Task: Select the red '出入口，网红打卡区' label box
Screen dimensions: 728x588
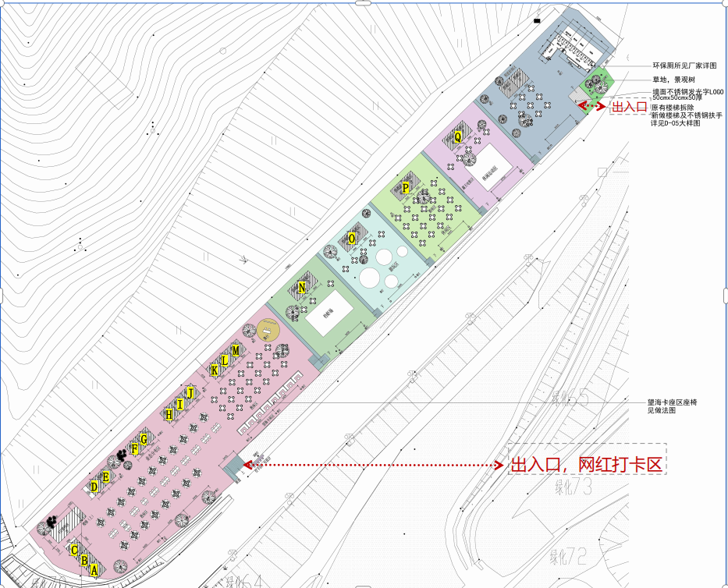Action: coord(586,465)
